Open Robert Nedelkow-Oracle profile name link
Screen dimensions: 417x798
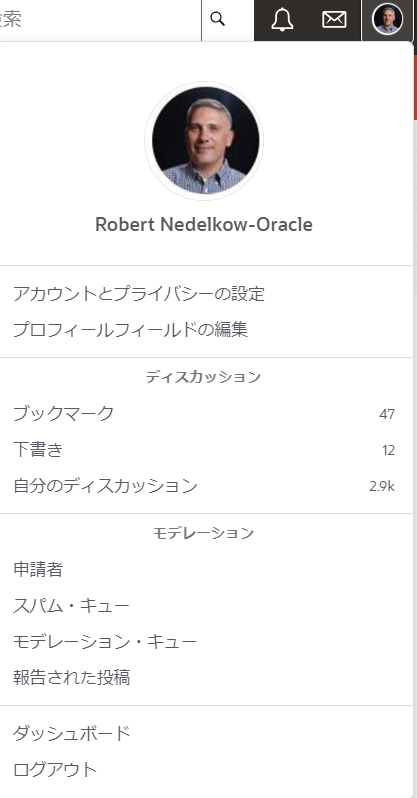204,224
